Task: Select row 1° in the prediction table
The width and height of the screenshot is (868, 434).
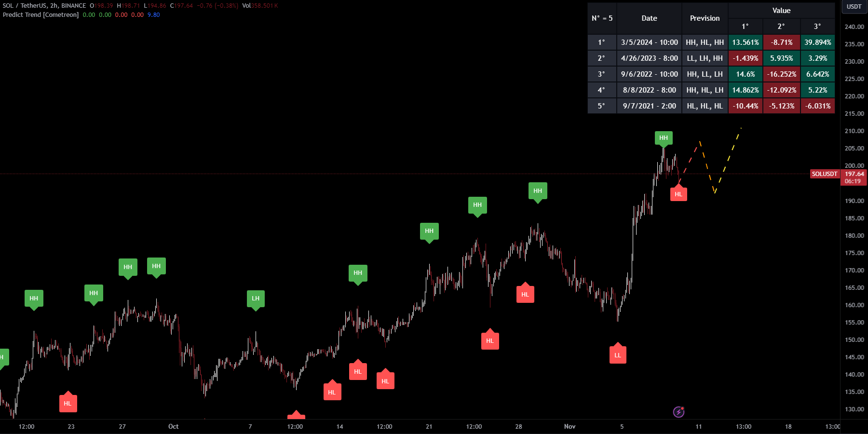Action: coord(601,42)
